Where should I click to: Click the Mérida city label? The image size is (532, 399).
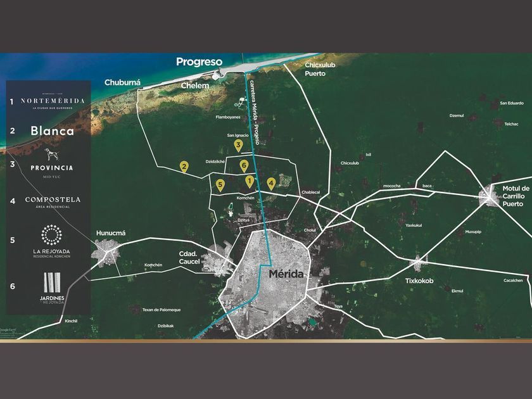click(286, 274)
